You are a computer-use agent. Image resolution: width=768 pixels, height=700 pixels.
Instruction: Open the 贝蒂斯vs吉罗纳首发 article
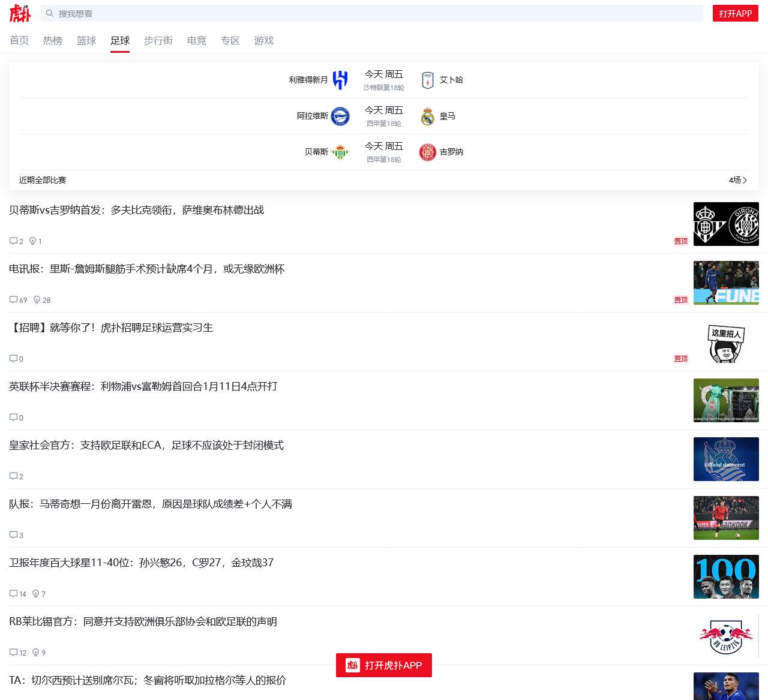click(137, 210)
